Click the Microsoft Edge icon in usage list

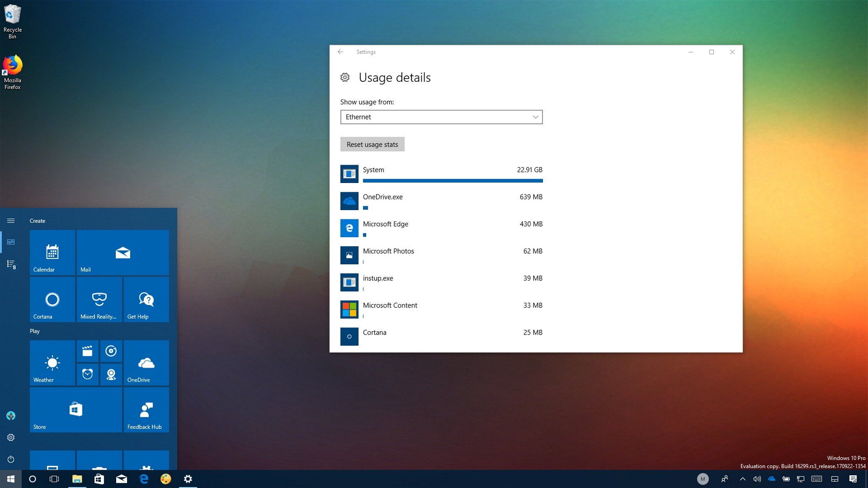349,228
